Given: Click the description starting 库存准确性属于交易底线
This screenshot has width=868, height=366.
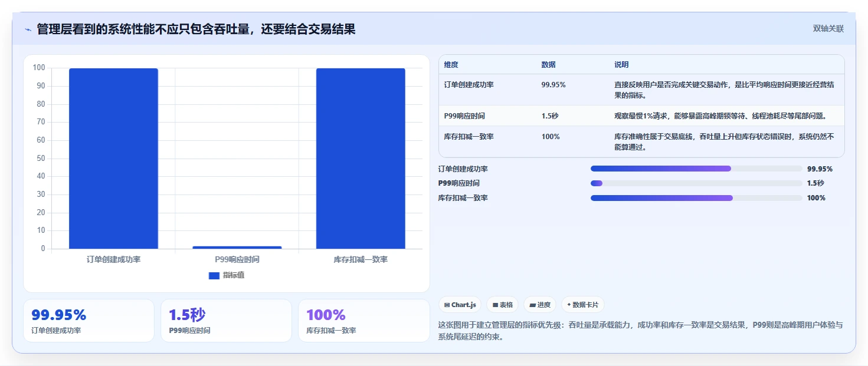Looking at the screenshot, I should pos(724,142).
